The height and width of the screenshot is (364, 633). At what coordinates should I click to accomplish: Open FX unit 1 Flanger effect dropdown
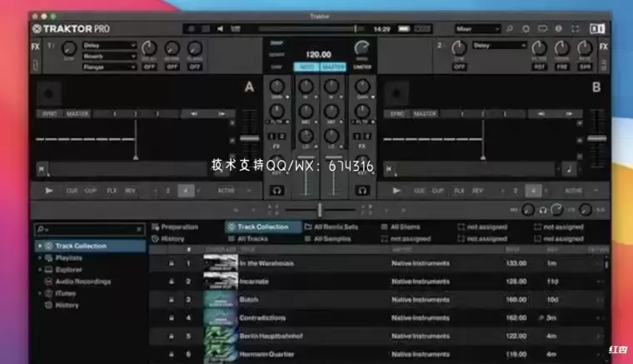click(109, 67)
